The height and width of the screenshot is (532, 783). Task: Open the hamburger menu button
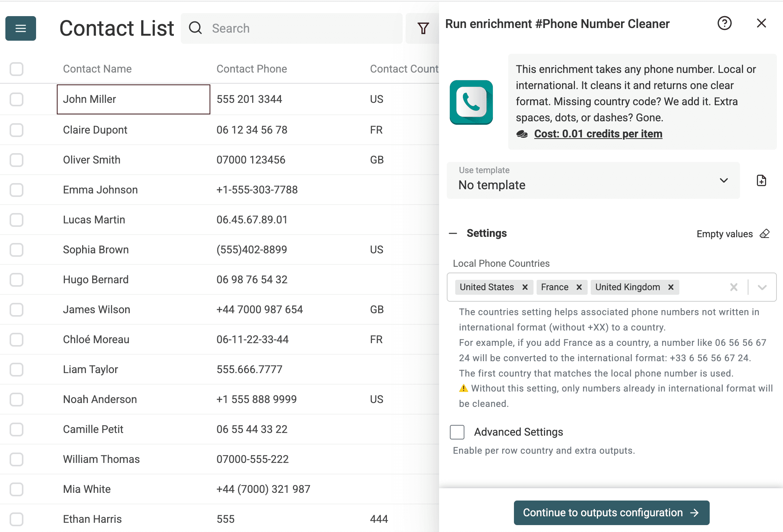click(x=21, y=28)
